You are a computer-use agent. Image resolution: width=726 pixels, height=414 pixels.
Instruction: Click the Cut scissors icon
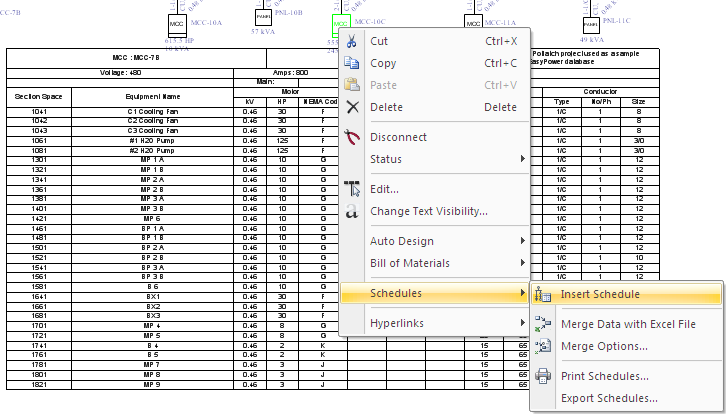coord(351,42)
